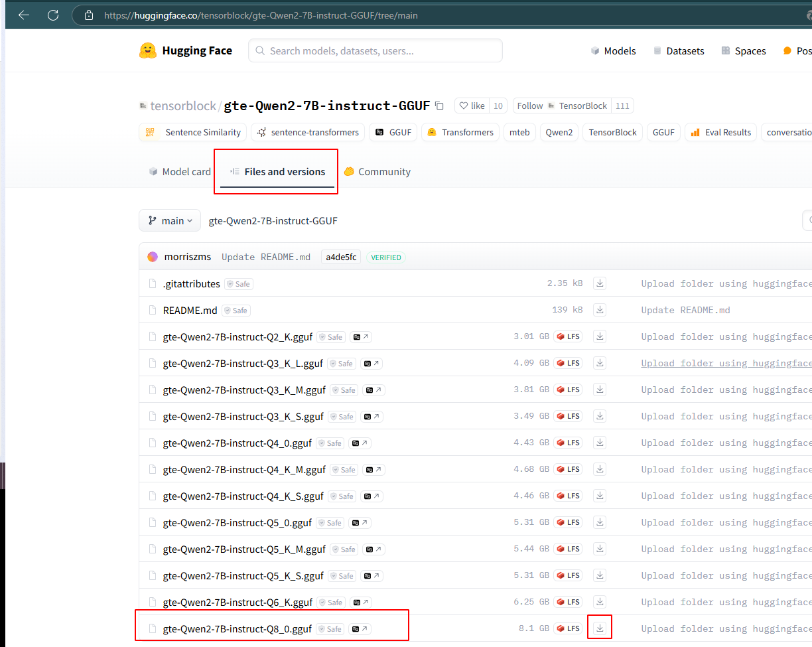Open the GGUF viewer for Q2_K.gguf
This screenshot has width=812, height=647.
click(361, 336)
